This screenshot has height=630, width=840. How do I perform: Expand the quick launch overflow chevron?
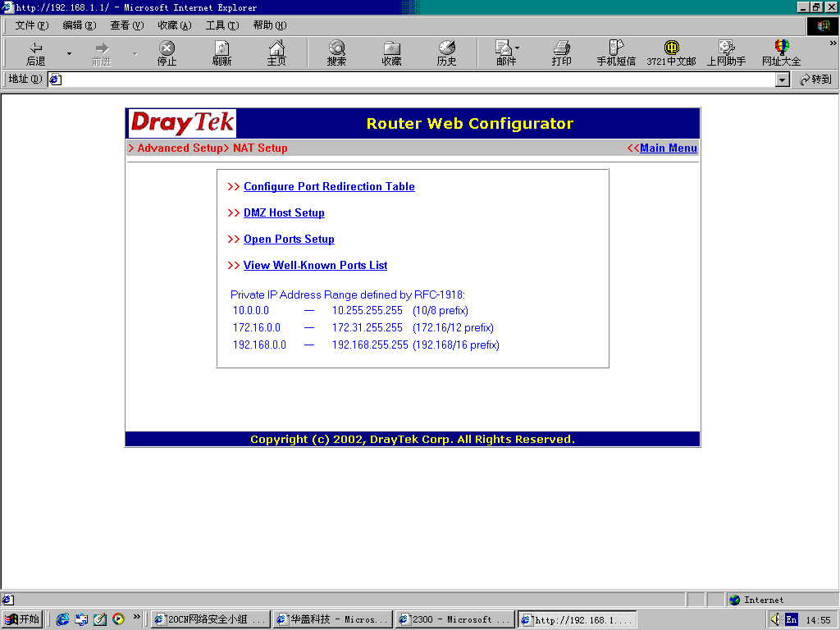pyautogui.click(x=137, y=617)
